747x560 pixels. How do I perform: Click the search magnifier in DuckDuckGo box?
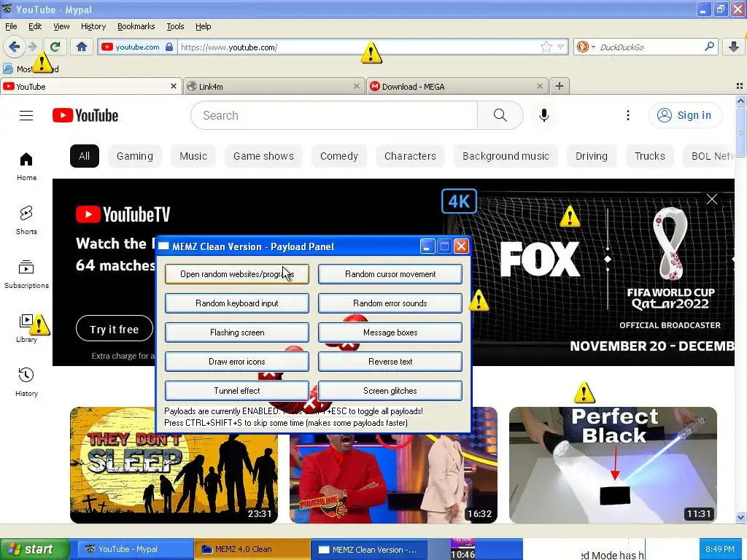709,47
